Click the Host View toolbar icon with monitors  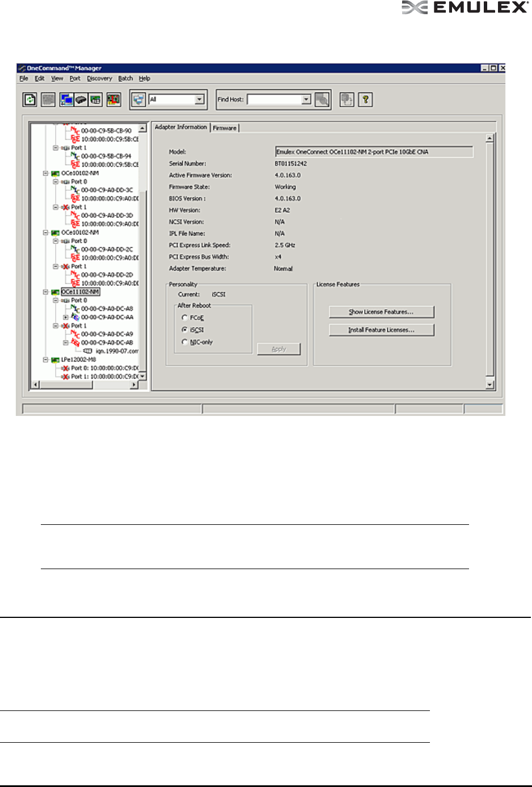tap(66, 100)
